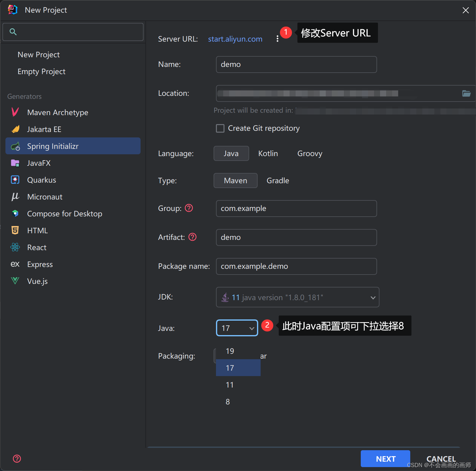The width and height of the screenshot is (476, 471).
Task: Open the start.aliyun.com server link
Action: pyautogui.click(x=235, y=39)
